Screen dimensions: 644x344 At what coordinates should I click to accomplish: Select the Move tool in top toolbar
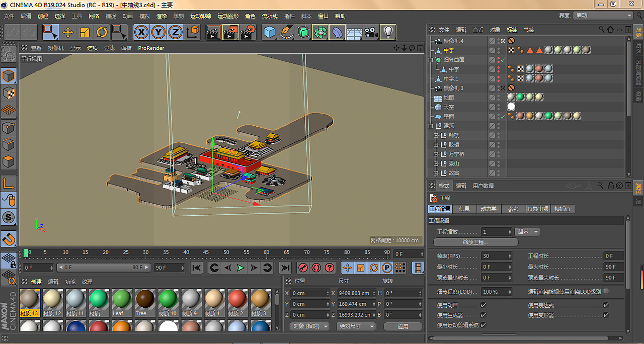(x=67, y=33)
